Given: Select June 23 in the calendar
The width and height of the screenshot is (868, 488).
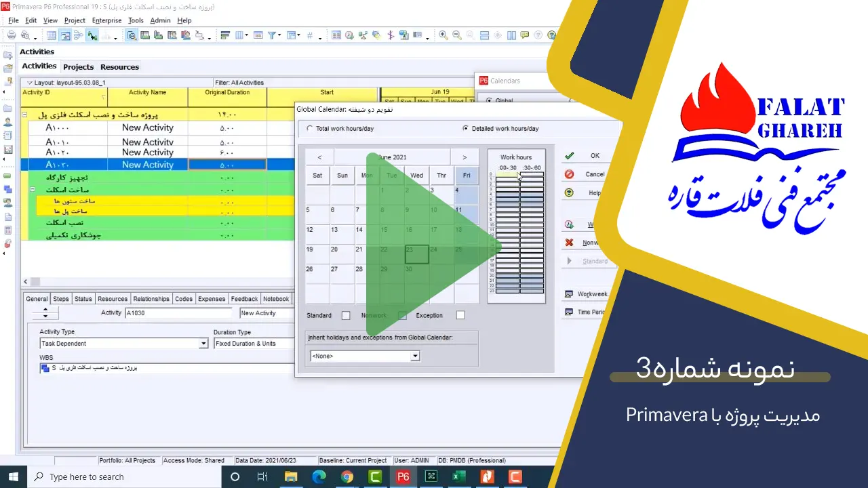Looking at the screenshot, I should click(416, 254).
